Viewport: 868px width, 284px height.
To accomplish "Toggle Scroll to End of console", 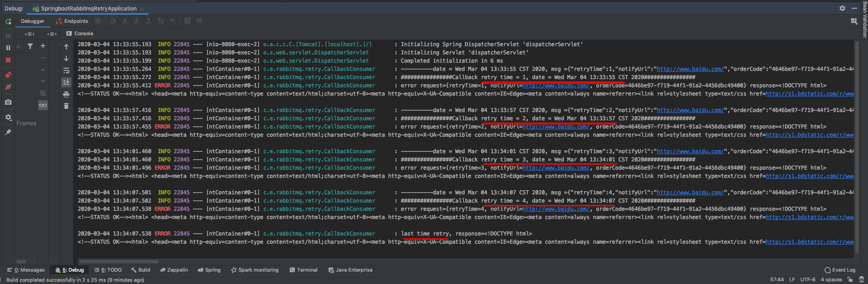I will (x=66, y=82).
